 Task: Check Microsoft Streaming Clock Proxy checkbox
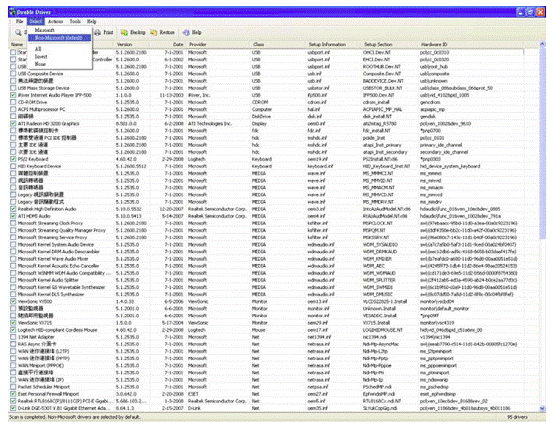13,223
